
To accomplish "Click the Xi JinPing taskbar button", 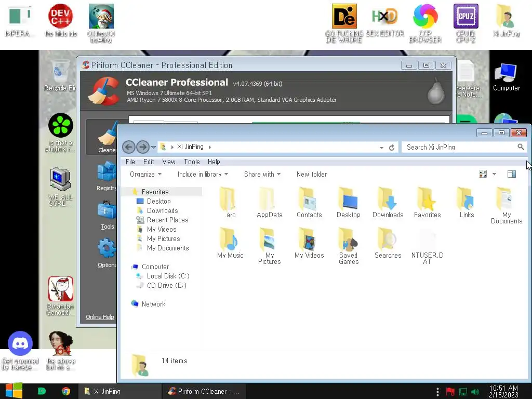I will click(x=120, y=391).
